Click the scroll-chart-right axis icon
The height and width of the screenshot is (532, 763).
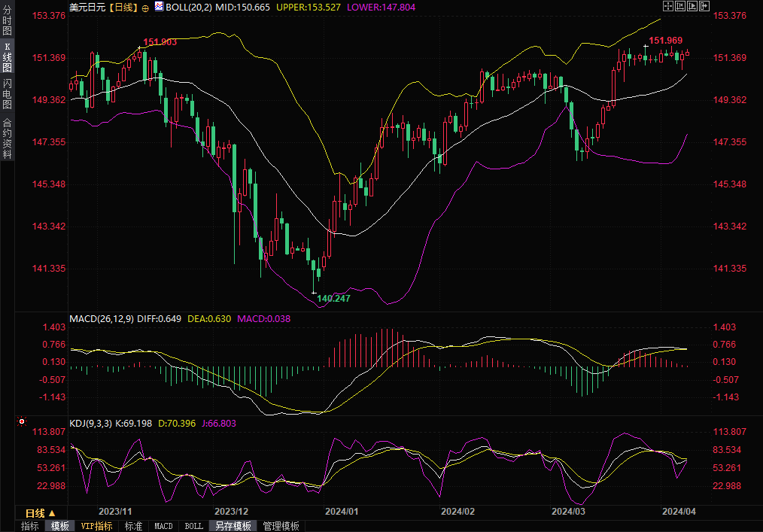tap(691, 6)
